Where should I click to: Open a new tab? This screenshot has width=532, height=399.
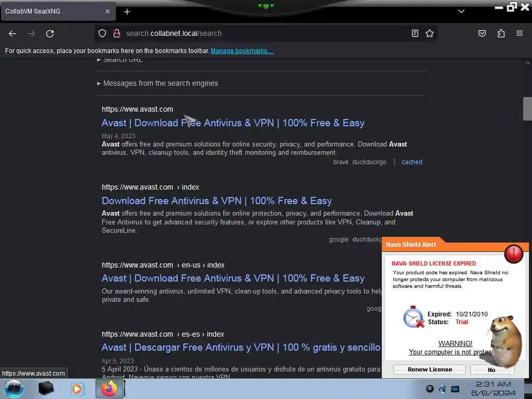pos(127,12)
